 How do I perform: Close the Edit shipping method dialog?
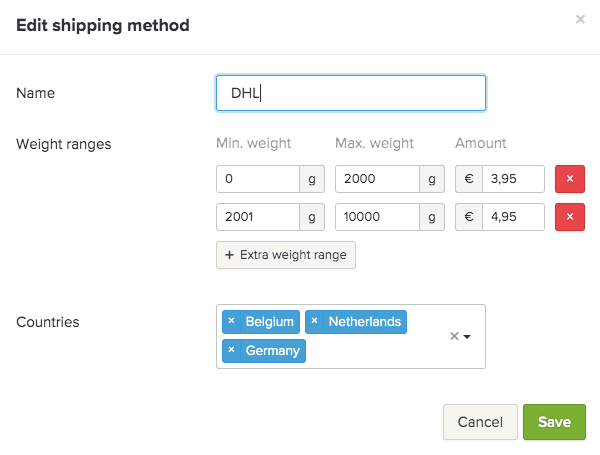click(580, 19)
